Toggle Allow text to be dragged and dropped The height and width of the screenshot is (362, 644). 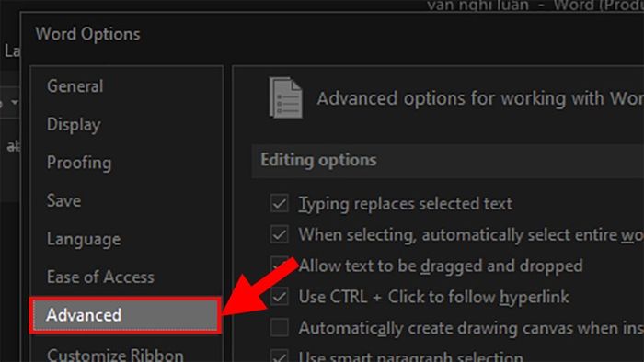[x=280, y=266]
